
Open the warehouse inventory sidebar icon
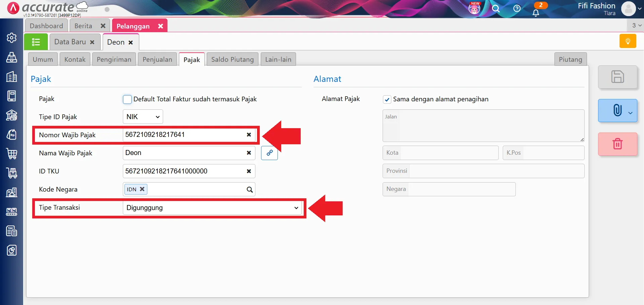pos(11,192)
